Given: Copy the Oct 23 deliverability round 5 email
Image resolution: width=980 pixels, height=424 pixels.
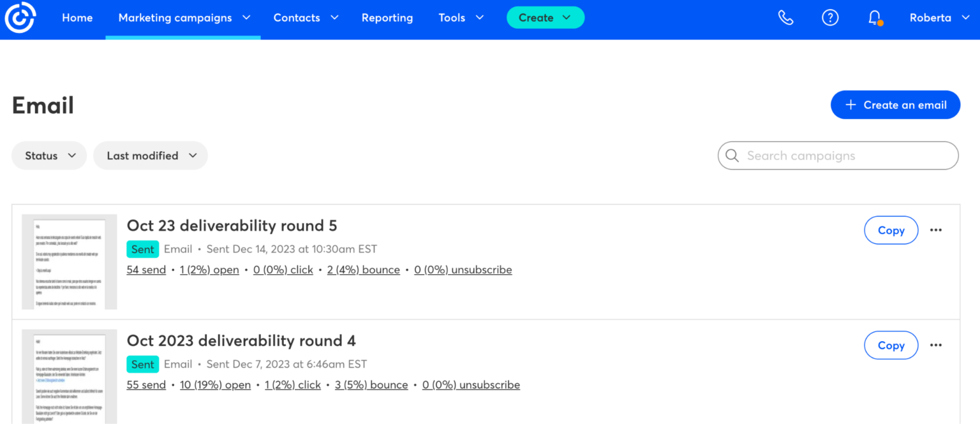Looking at the screenshot, I should click(x=891, y=230).
